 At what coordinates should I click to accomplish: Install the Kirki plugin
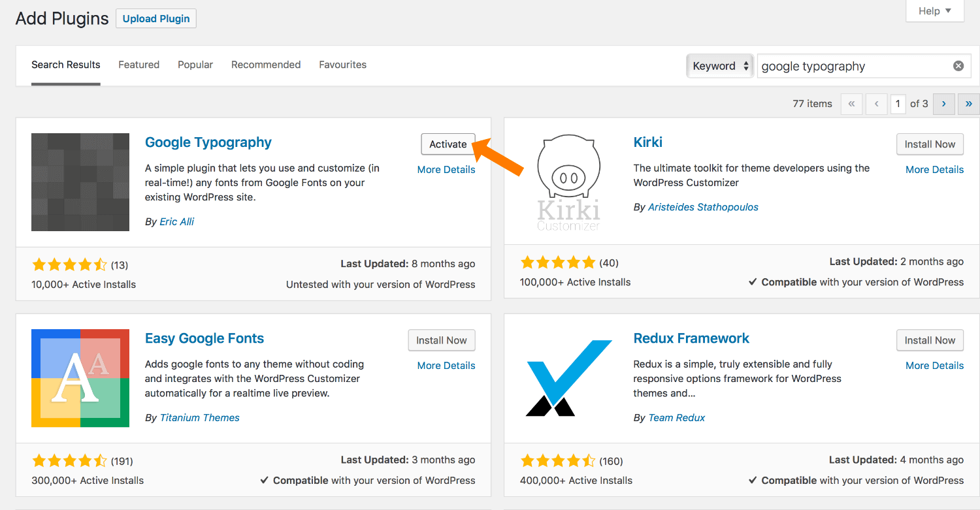click(930, 144)
